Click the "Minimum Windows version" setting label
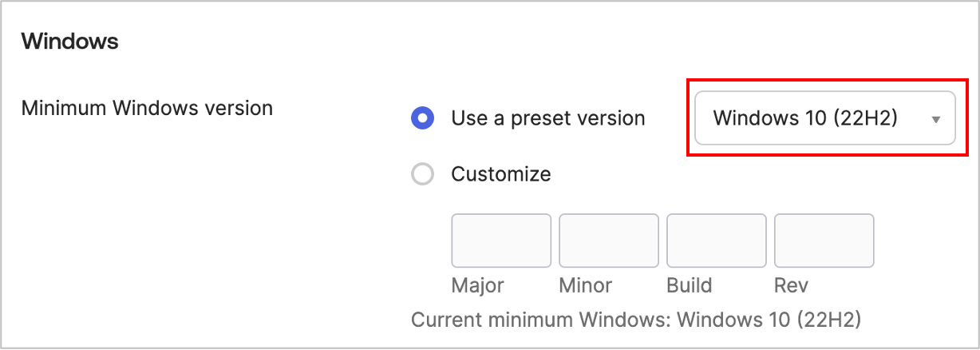The image size is (980, 350). 147,107
